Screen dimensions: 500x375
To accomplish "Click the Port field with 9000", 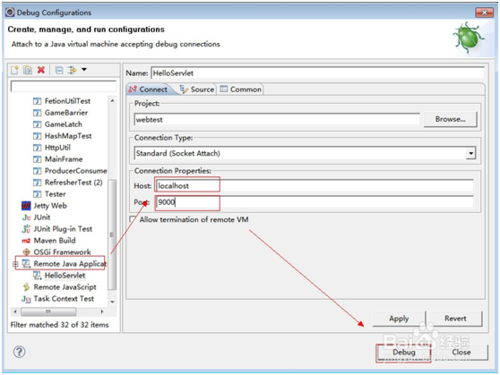I will [314, 202].
